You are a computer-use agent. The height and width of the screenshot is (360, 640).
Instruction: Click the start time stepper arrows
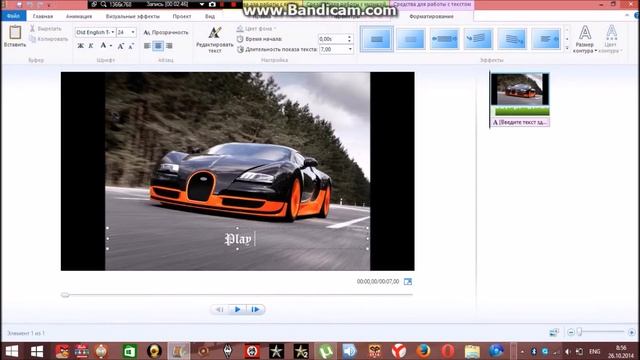349,39
